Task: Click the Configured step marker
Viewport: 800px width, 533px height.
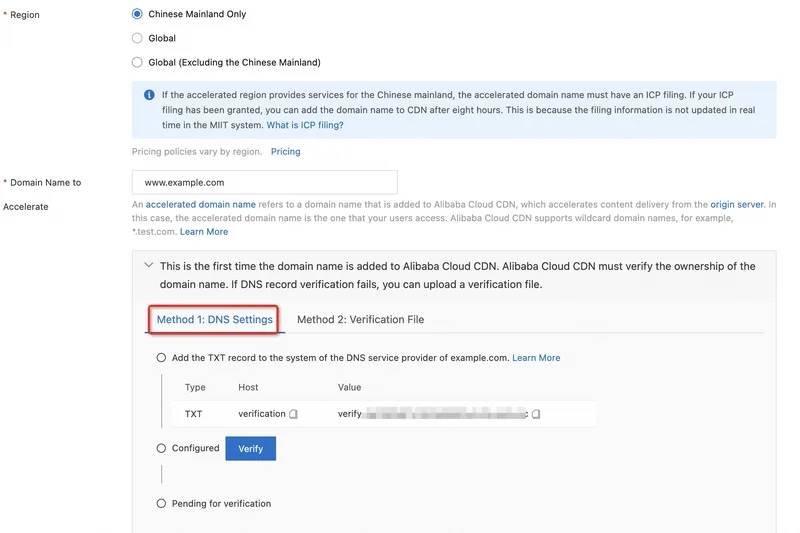Action: 161,448
